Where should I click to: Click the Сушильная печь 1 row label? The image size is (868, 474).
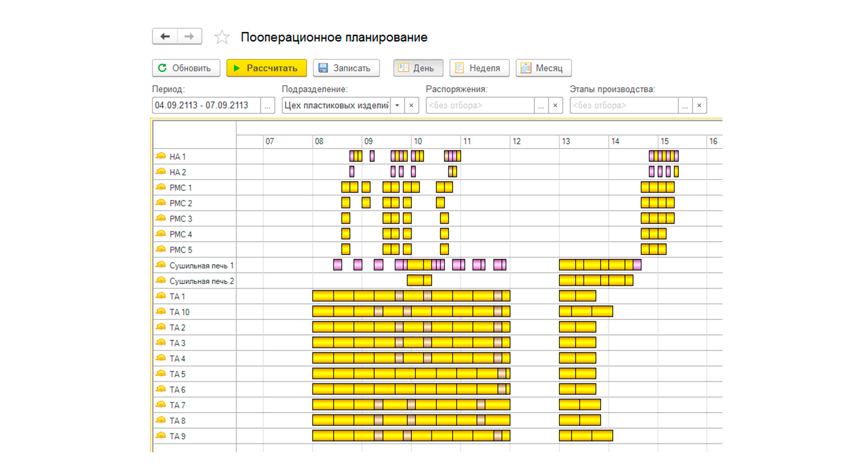(x=201, y=265)
